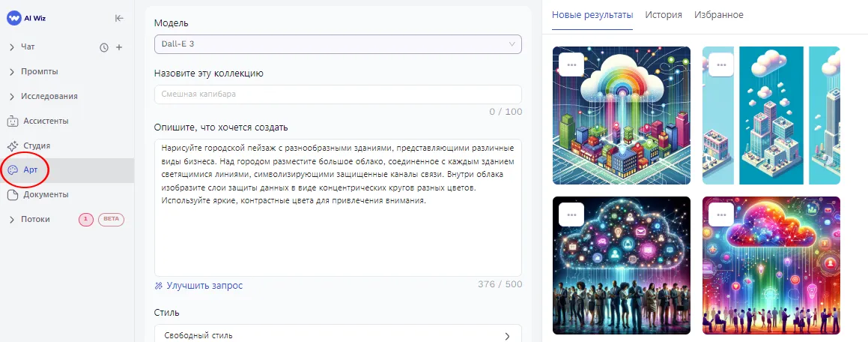Click into the prompt description text area
The height and width of the screenshot is (342, 868).
(338, 207)
